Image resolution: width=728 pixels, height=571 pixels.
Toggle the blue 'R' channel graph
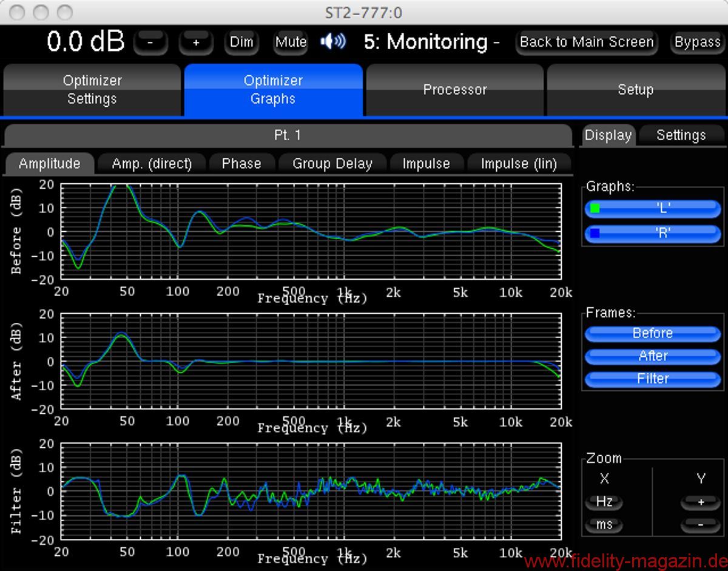tap(653, 233)
